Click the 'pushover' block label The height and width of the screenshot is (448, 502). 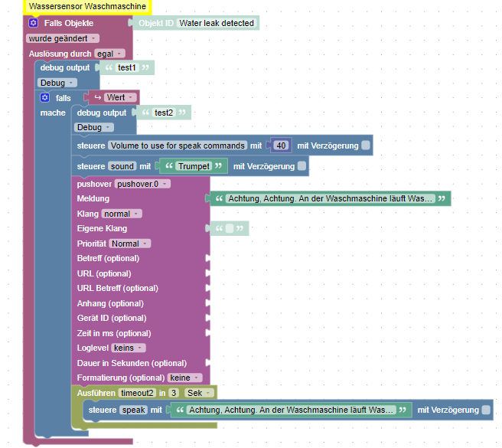tap(94, 184)
